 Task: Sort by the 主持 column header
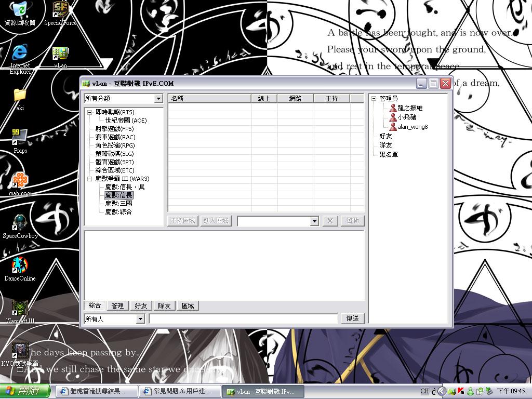click(x=332, y=98)
